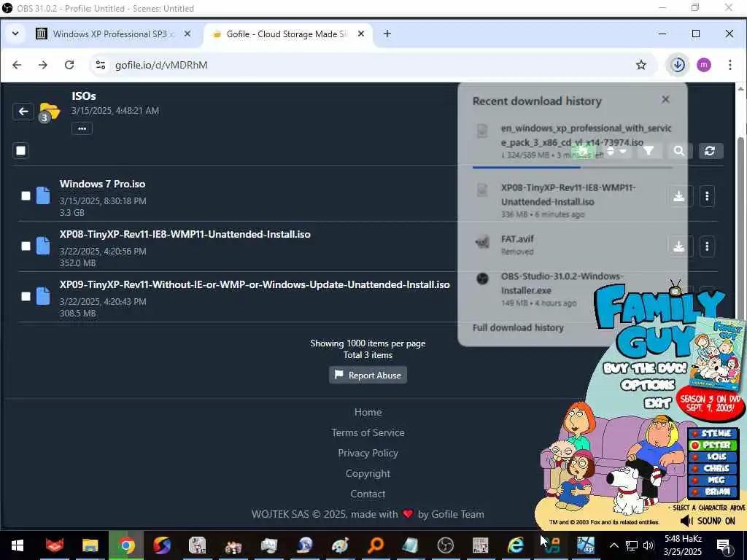
Task: Open a new browser tab
Action: [x=387, y=34]
